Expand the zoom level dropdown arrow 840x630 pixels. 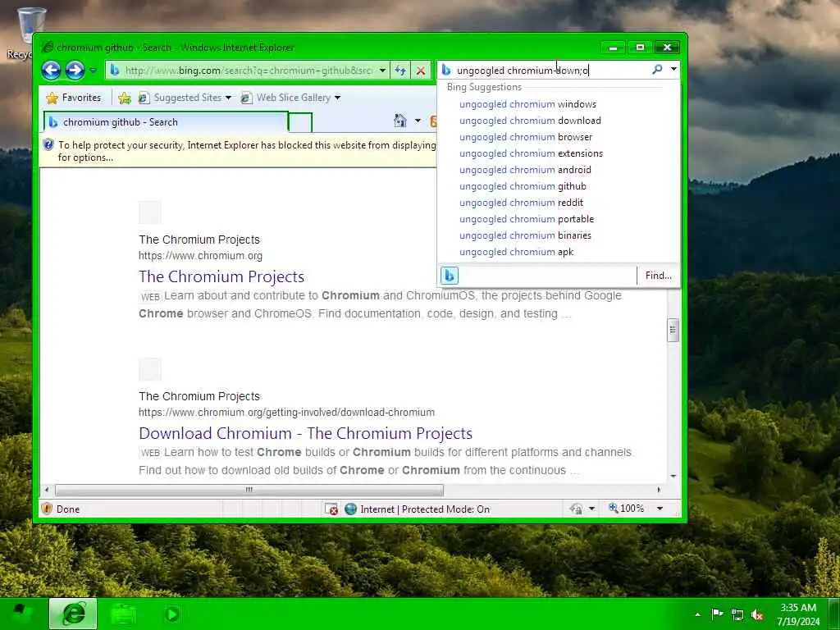click(660, 509)
